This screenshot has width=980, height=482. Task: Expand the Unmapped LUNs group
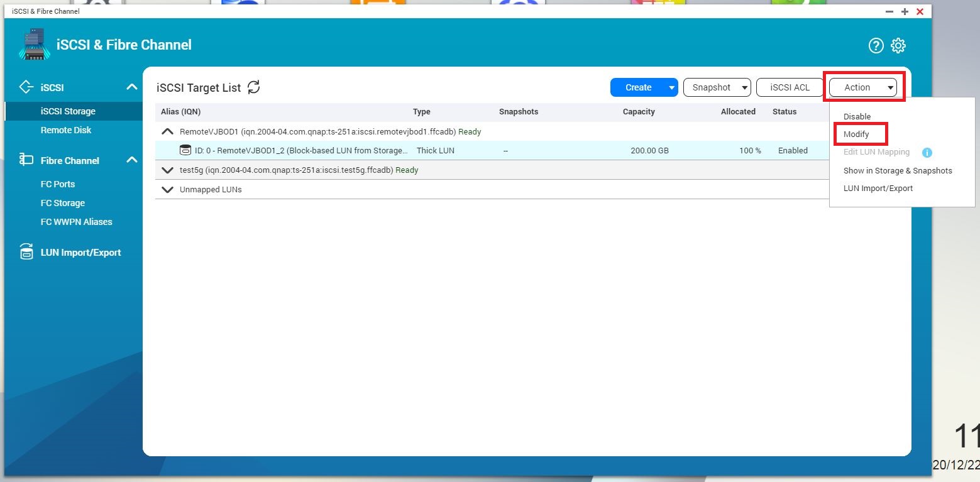[x=167, y=190]
